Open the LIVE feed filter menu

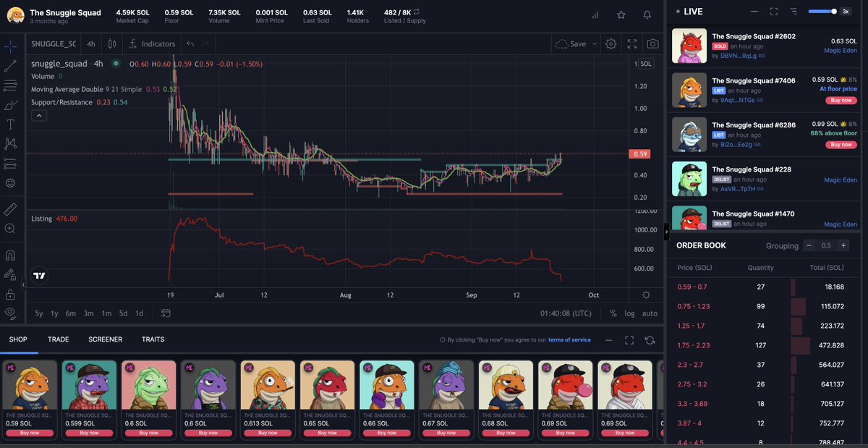pos(793,12)
